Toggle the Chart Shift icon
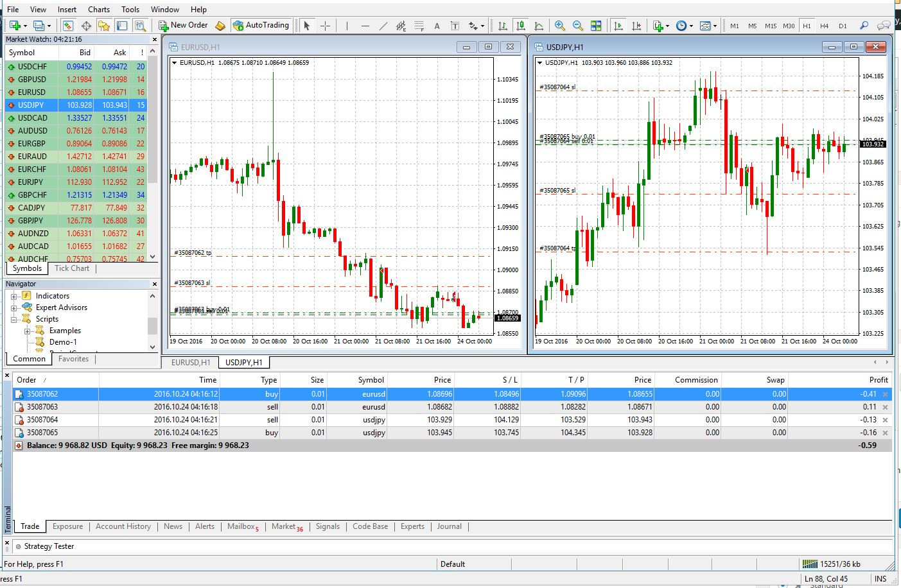 (x=636, y=26)
